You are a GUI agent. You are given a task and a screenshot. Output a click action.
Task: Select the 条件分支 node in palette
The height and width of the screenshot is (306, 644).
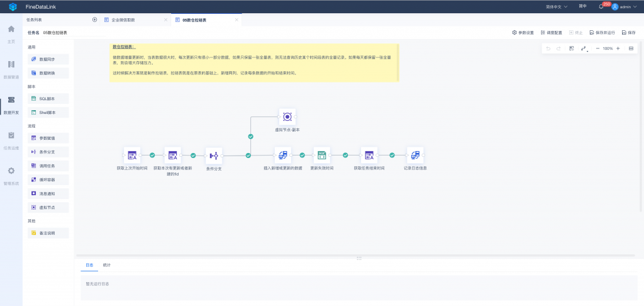48,152
